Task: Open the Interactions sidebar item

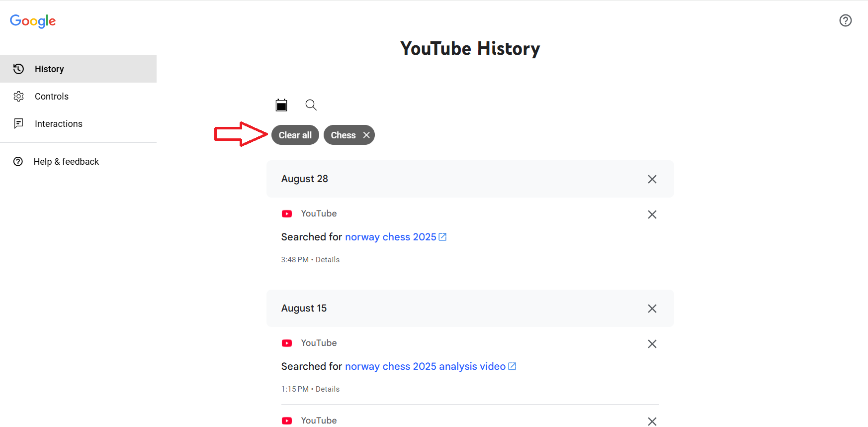Action: click(79, 123)
